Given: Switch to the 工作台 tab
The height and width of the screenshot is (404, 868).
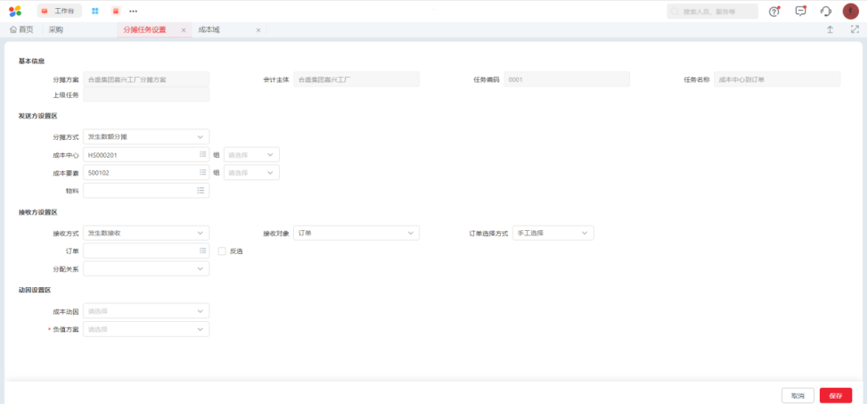Looking at the screenshot, I should coord(59,11).
